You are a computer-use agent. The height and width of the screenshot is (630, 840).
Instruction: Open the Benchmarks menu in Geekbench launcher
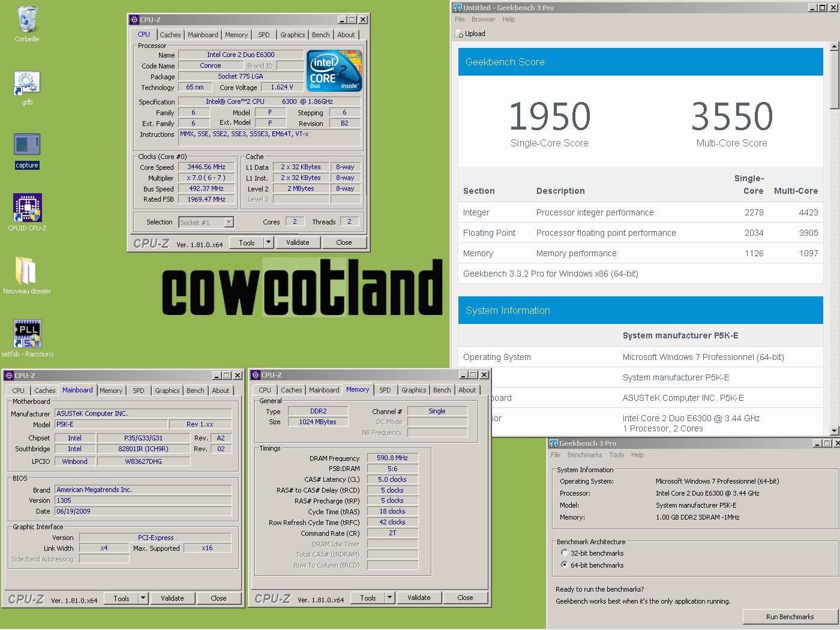[584, 455]
